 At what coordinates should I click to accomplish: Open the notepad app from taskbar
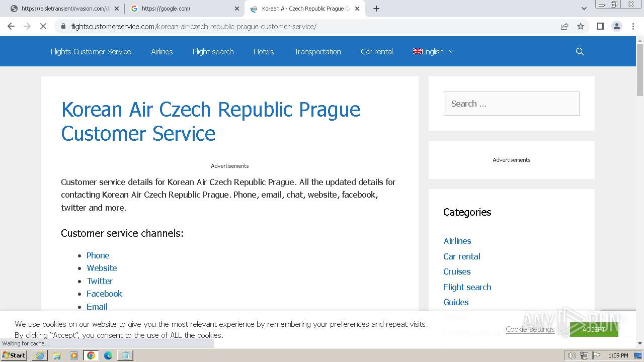click(x=125, y=355)
